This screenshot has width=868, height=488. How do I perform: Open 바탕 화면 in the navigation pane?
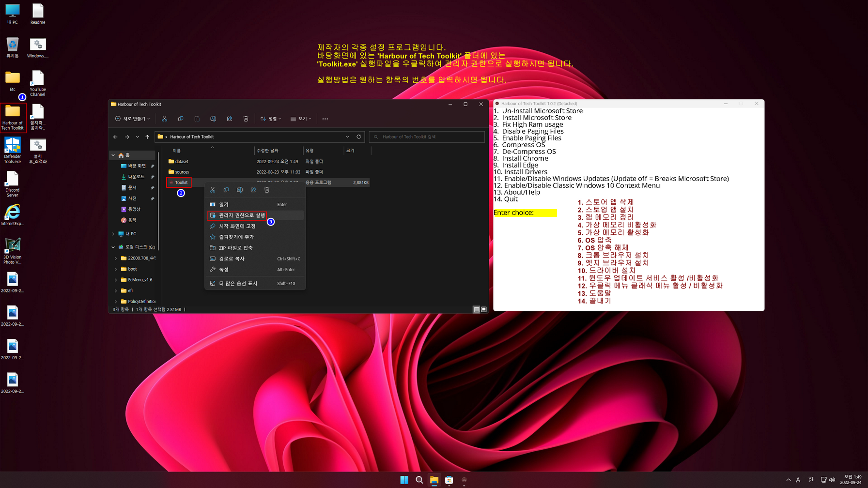click(137, 166)
